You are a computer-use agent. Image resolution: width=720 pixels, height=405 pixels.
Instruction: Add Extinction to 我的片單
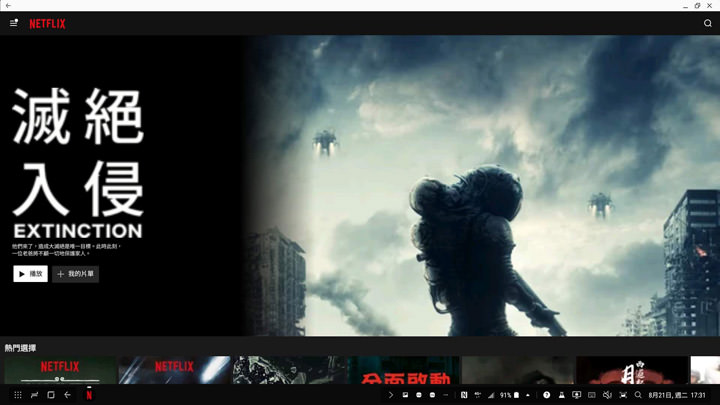tap(76, 273)
